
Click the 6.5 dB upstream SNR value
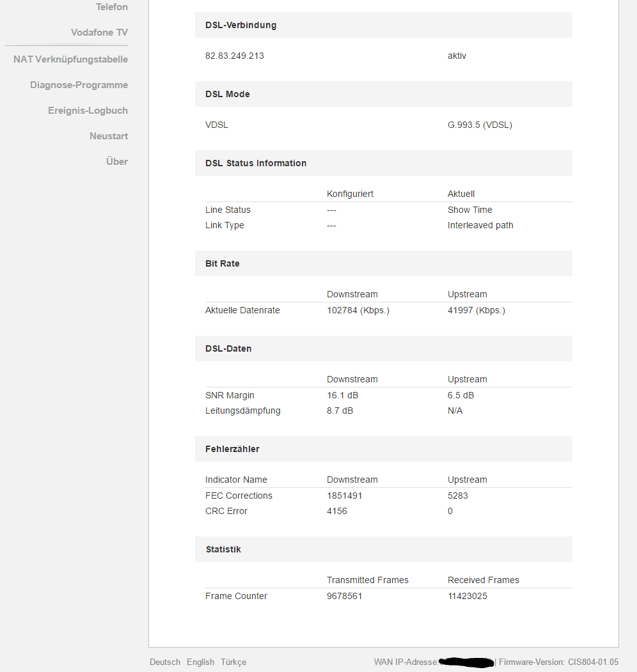pyautogui.click(x=461, y=395)
